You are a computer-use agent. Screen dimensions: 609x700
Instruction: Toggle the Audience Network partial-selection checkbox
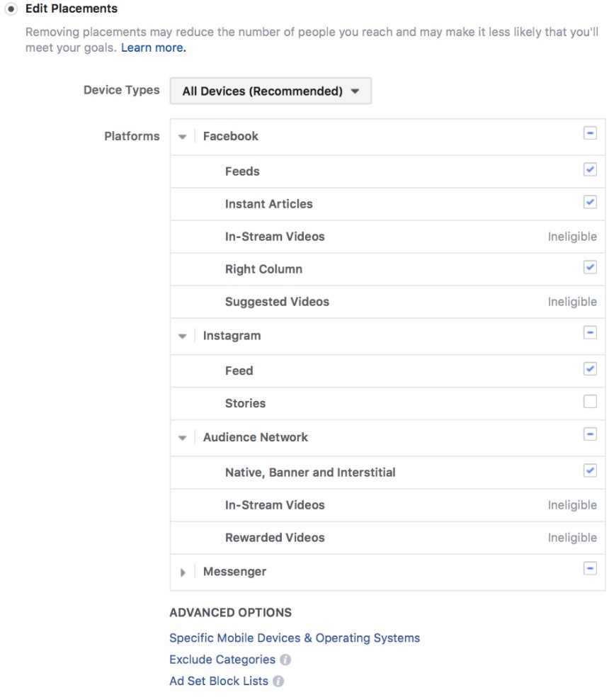click(590, 434)
